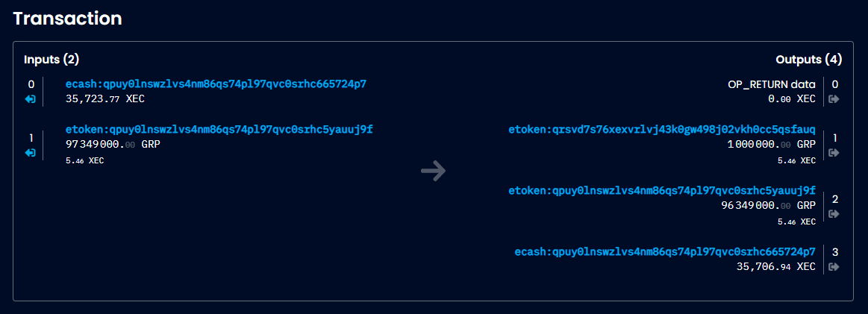Click the output 0 arrow icon beside OP_RETURN

[834, 98]
